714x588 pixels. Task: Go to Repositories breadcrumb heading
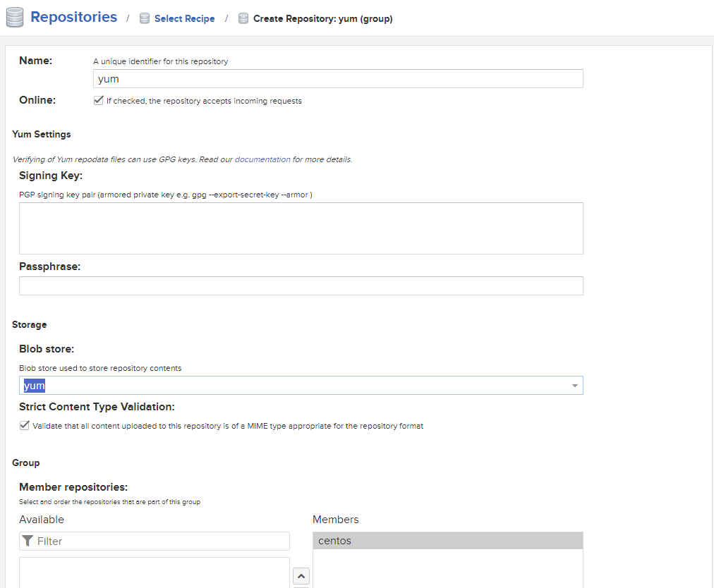click(73, 18)
